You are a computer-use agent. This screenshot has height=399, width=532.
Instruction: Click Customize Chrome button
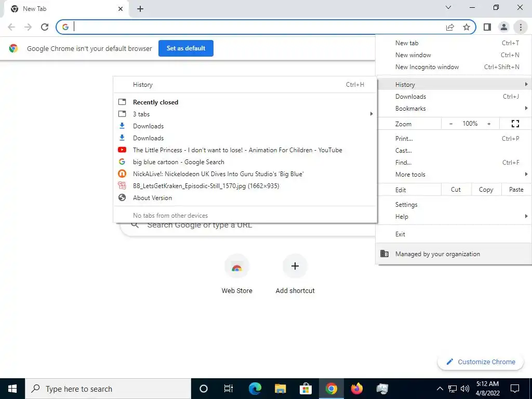click(x=481, y=362)
